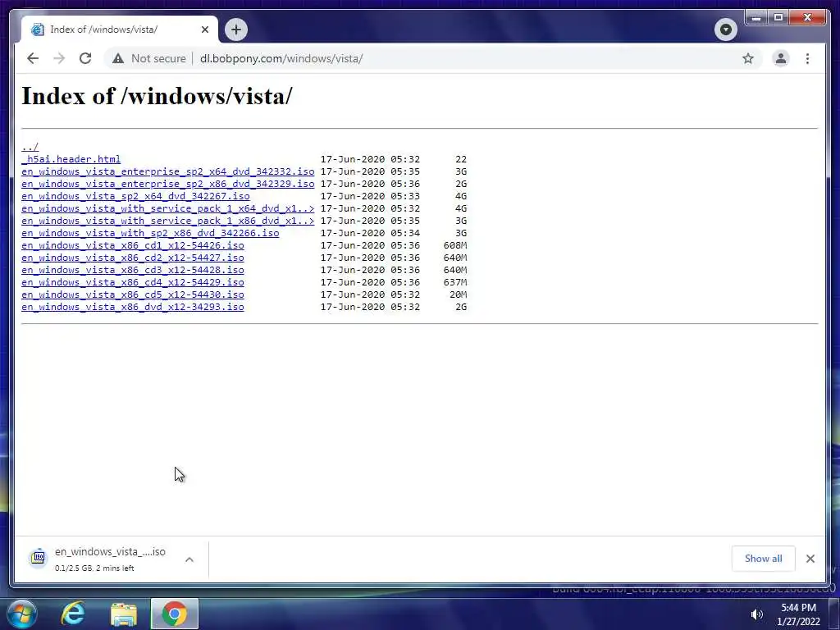Download en_windows_vista_x86_cd1_x12-54426.iso
Screen dimensions: 840x630
pos(133,245)
